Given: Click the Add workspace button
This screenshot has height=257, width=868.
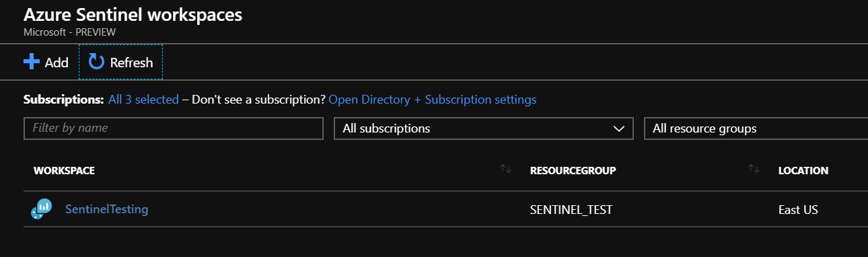Looking at the screenshot, I should click(x=46, y=63).
